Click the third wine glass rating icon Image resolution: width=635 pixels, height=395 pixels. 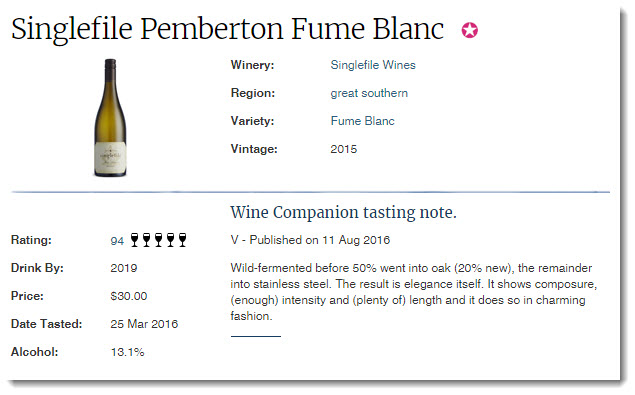click(x=158, y=240)
